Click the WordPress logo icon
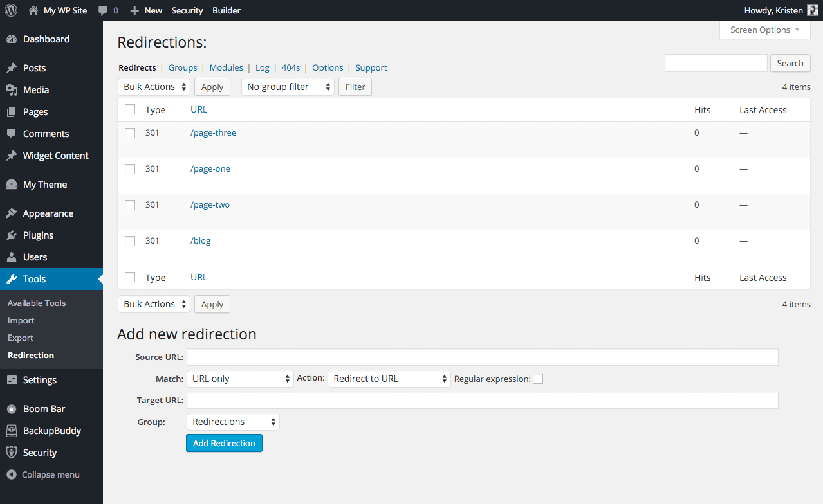Image resolution: width=823 pixels, height=504 pixels. [x=11, y=10]
